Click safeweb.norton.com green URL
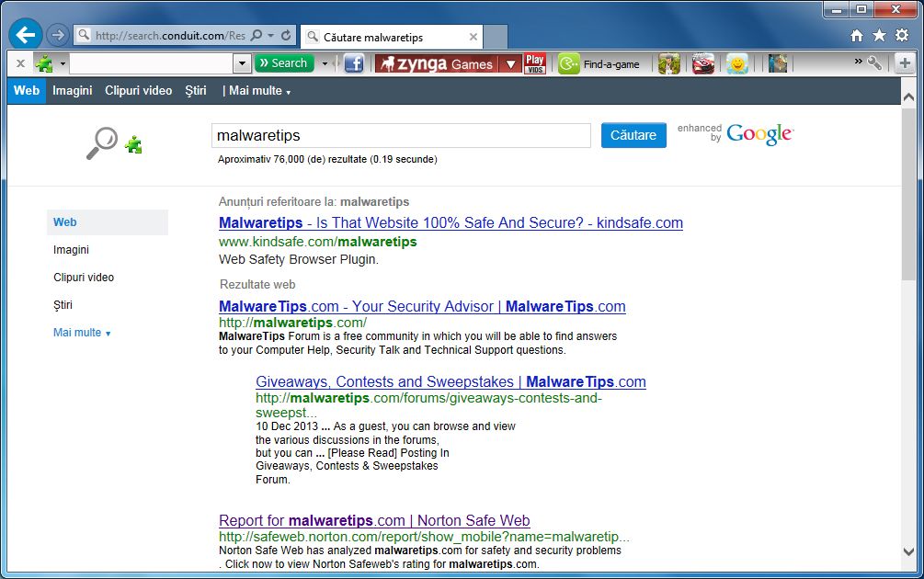The width and height of the screenshot is (924, 579). 424,537
